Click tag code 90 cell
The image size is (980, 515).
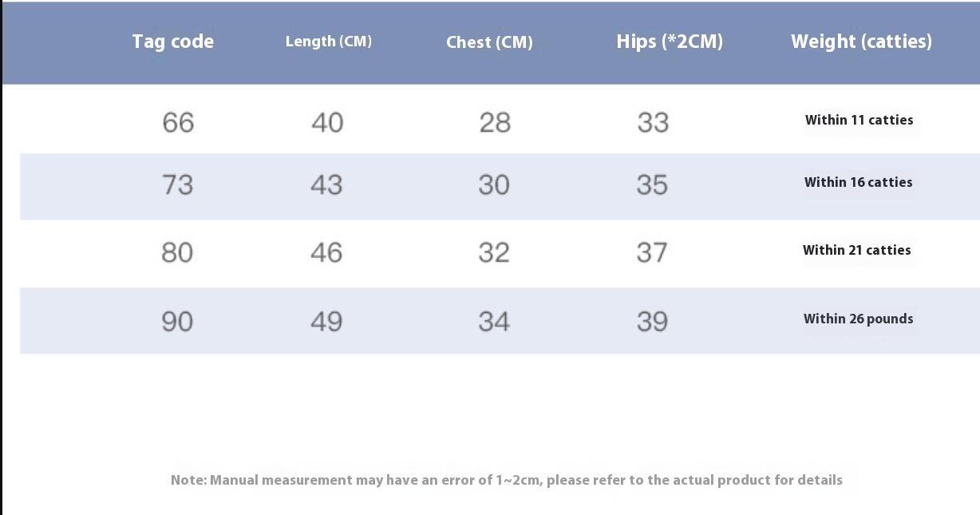177,321
